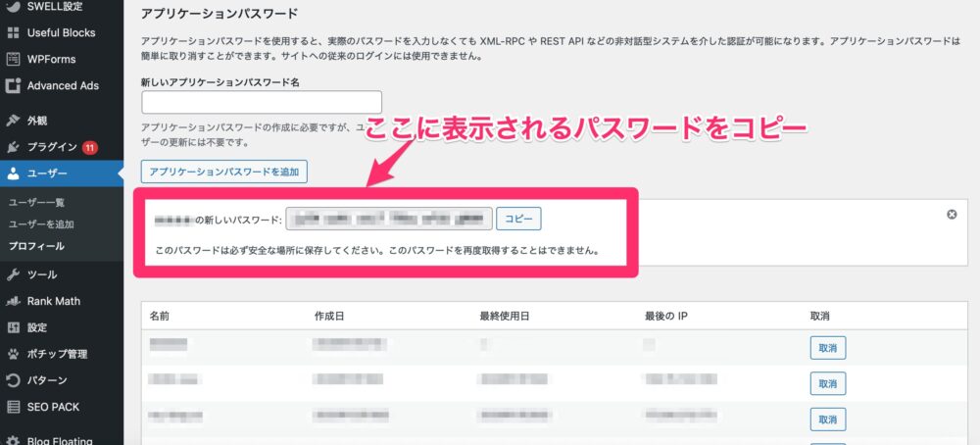This screenshot has width=980, height=445.
Task: Click the コピー button
Action: 518,219
